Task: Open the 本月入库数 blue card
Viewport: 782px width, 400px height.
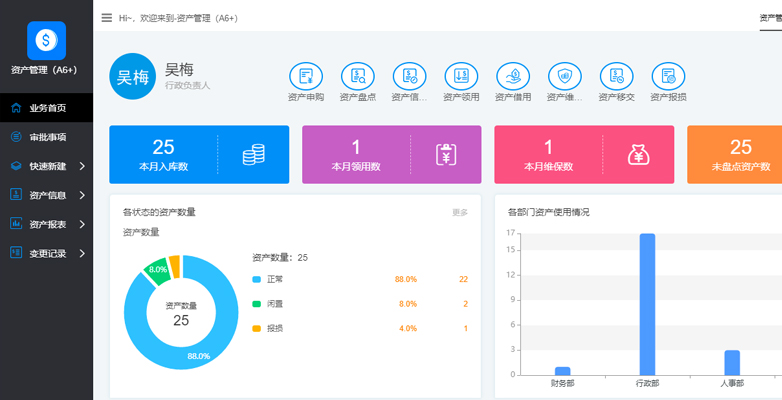Action: (199, 154)
